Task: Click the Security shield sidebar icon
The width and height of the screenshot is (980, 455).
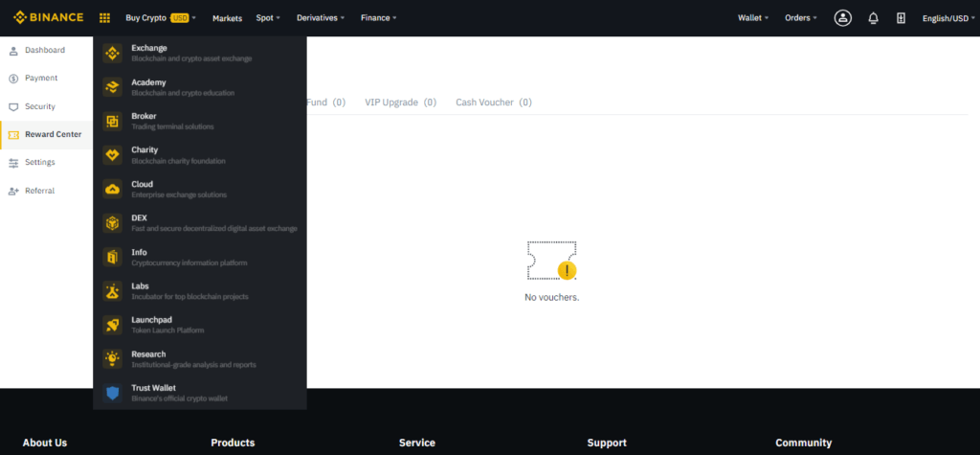Action: click(13, 107)
